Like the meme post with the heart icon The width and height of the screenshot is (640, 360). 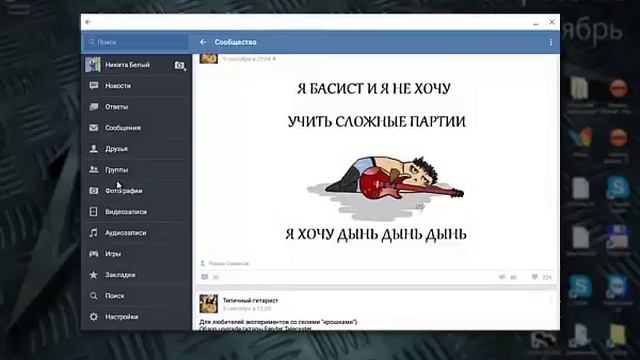tap(535, 277)
